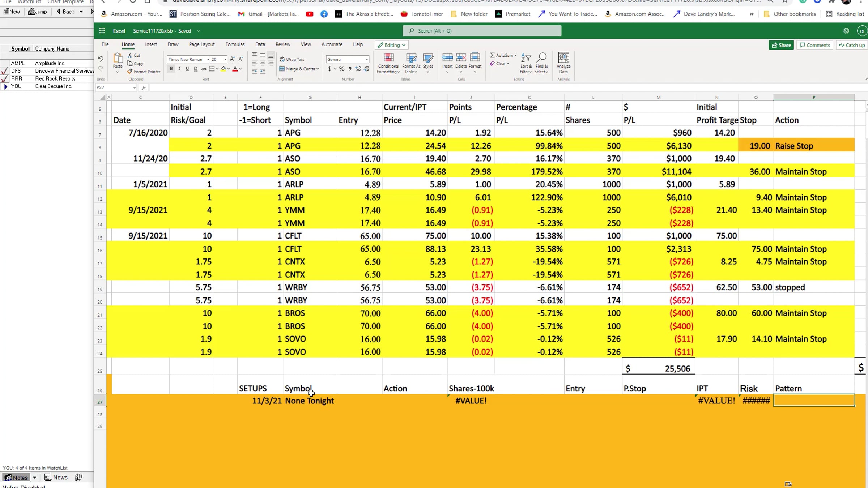Switch to the Formulas tab
Viewport: 868px width, 488px height.
click(x=235, y=44)
